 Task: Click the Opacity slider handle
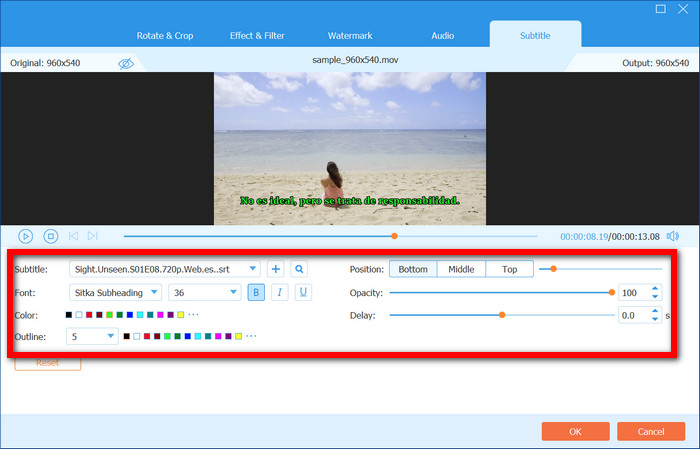611,292
